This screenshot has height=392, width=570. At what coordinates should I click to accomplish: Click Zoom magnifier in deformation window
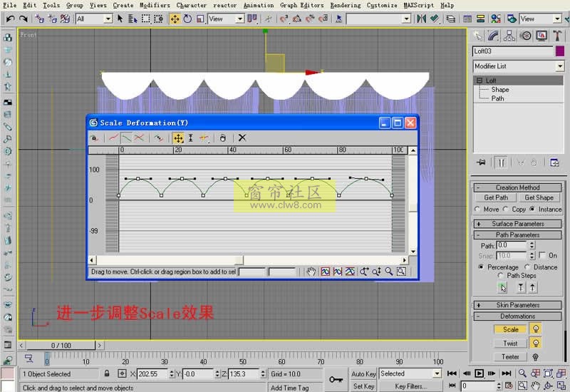389,272
